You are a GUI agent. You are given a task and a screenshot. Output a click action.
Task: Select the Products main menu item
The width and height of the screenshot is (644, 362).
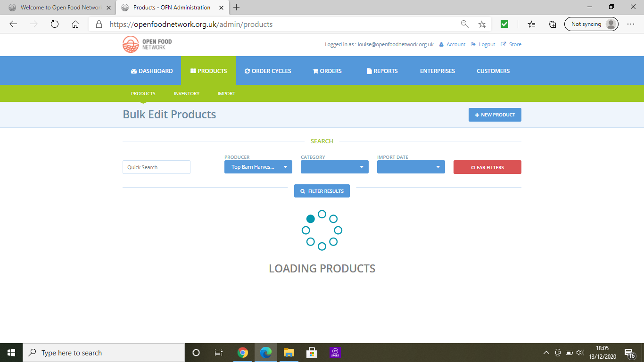pos(208,71)
